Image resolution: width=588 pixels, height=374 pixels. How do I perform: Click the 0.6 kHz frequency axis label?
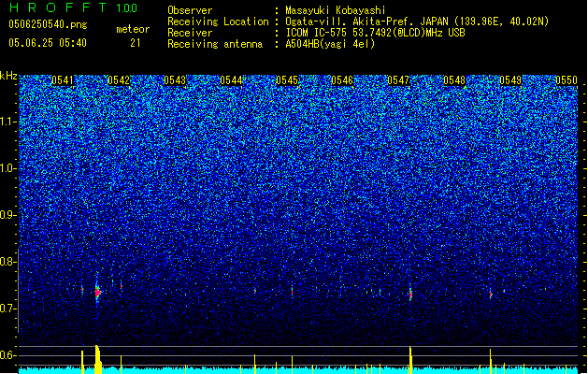click(x=7, y=355)
